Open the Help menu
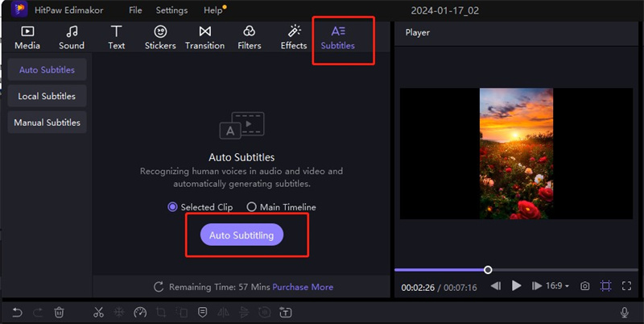This screenshot has height=324, width=644. pyautogui.click(x=213, y=10)
